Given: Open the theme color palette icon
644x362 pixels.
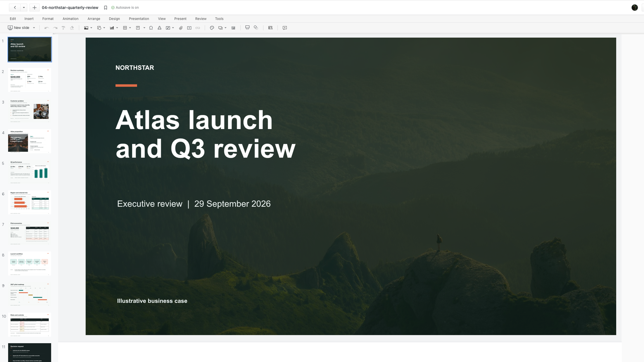Looking at the screenshot, I should click(x=212, y=28).
